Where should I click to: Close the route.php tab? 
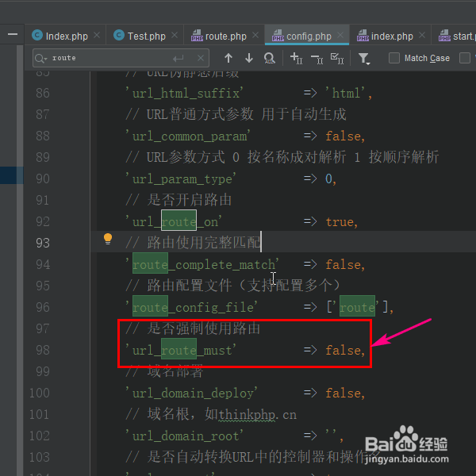255,36
